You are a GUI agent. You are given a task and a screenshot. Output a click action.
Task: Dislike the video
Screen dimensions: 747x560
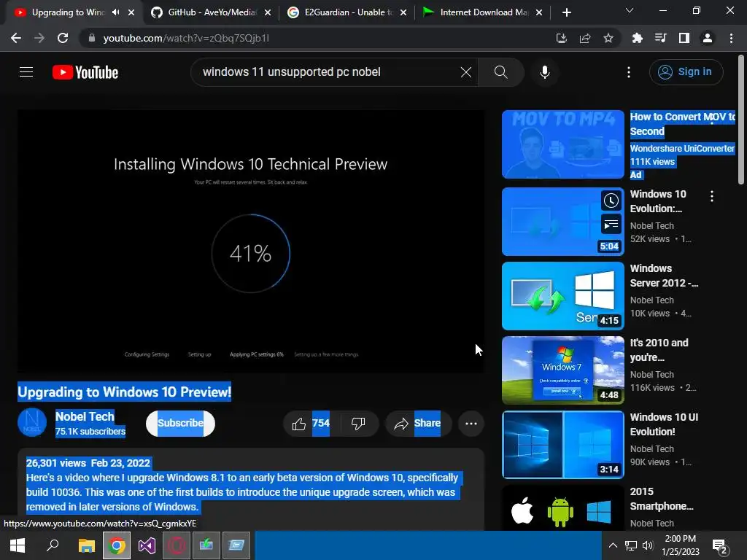(358, 424)
